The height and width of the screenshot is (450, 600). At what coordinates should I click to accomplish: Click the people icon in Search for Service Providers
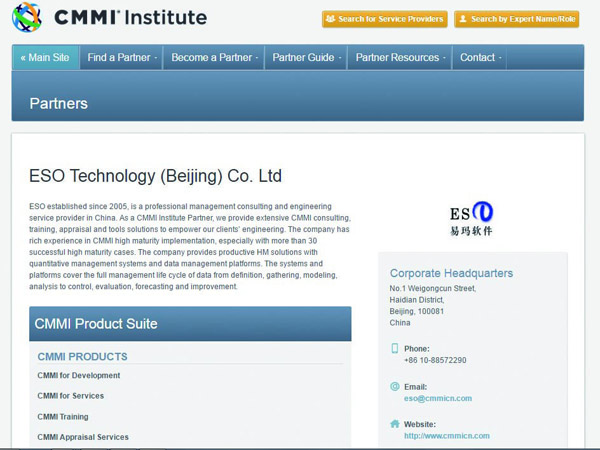pos(330,19)
